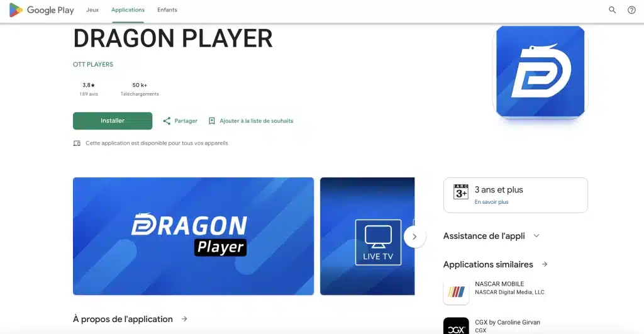
Task: Open the LIVE TV screenshot
Action: (367, 237)
